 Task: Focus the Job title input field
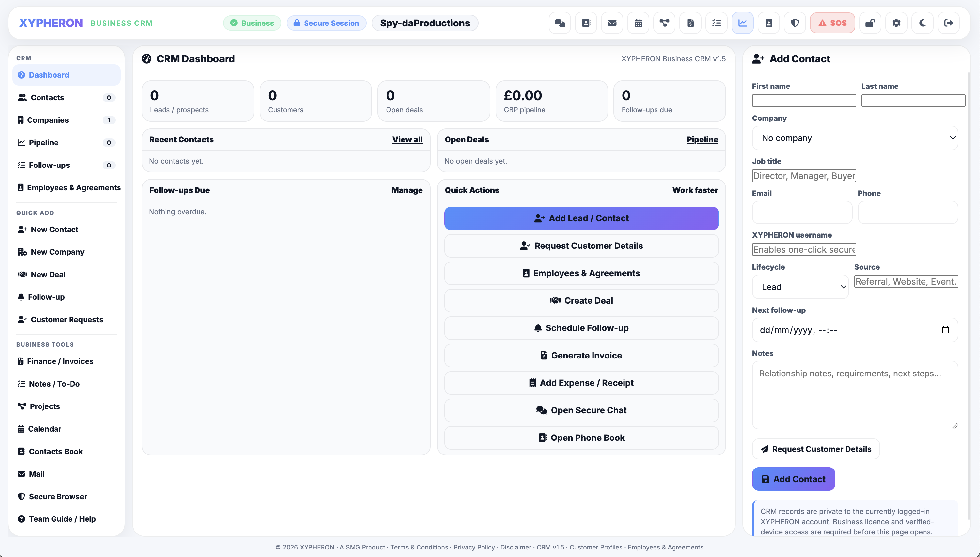tap(804, 176)
